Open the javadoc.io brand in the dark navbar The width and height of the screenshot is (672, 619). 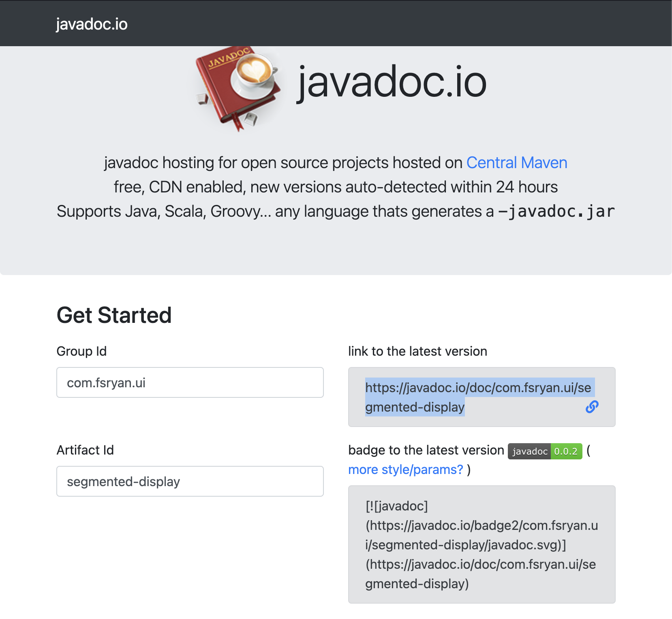coord(92,24)
